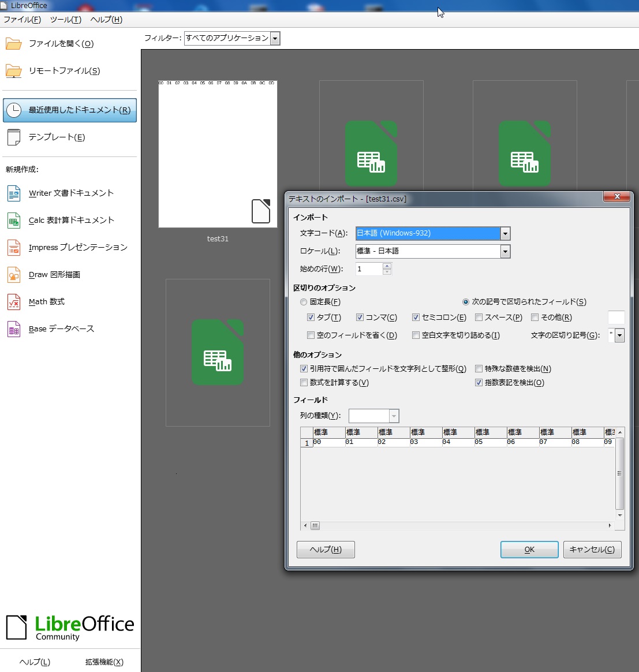The image size is (639, 672).
Task: Click the preview horizontal scrollbar left arrow
Action: [305, 526]
